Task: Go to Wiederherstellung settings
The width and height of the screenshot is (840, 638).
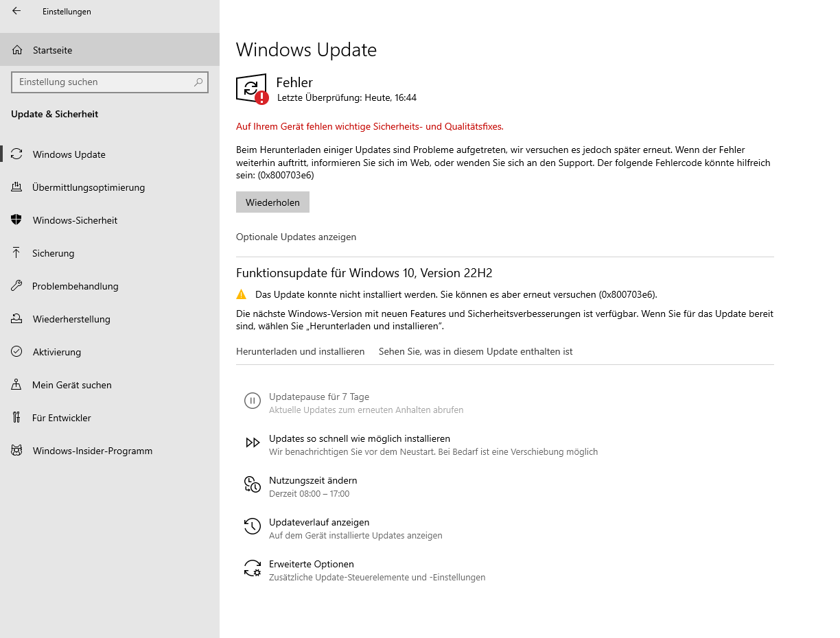Action: point(110,319)
